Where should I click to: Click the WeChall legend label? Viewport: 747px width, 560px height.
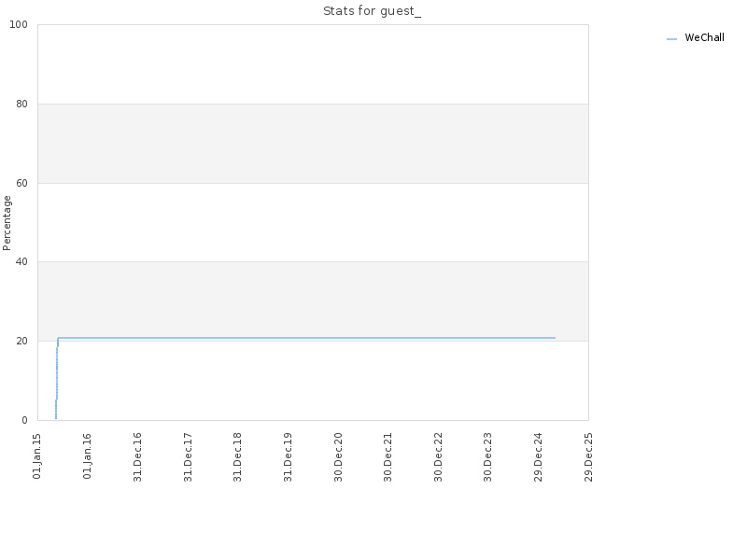(x=704, y=37)
